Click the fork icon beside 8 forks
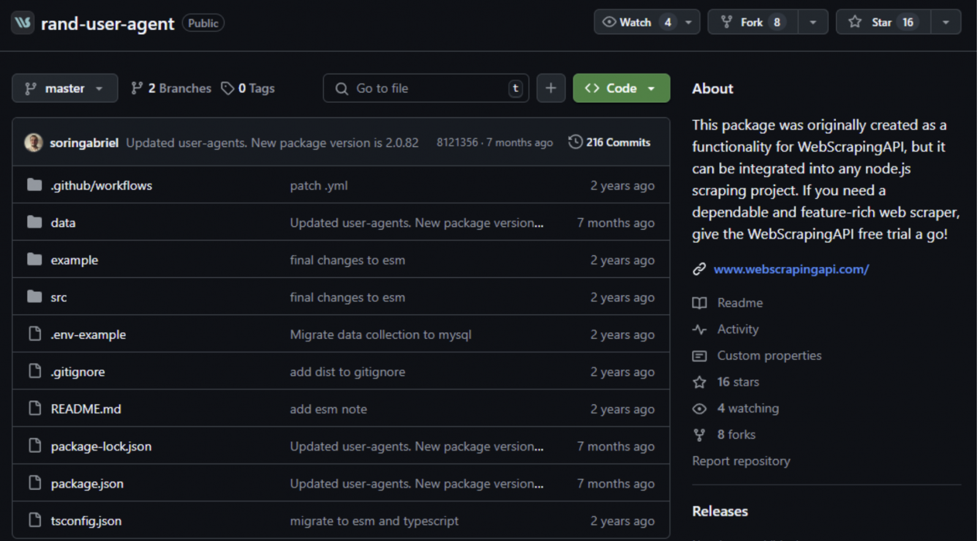This screenshot has width=980, height=541. pyautogui.click(x=699, y=435)
